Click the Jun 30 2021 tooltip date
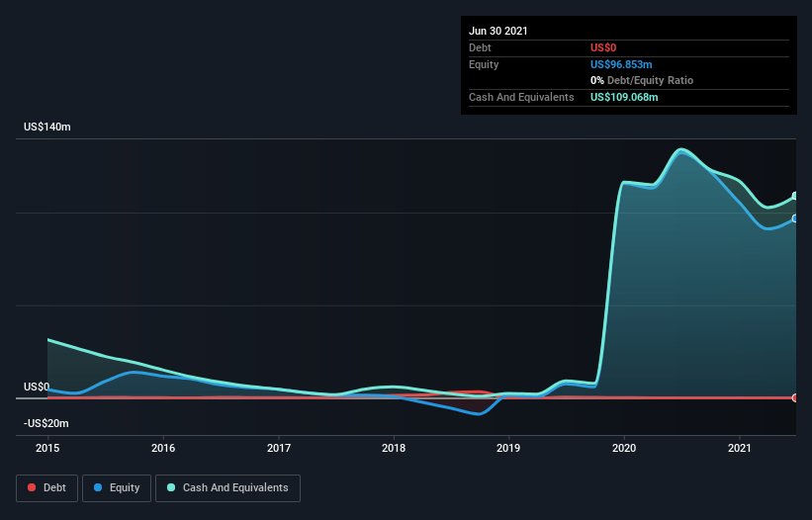 tap(498, 31)
